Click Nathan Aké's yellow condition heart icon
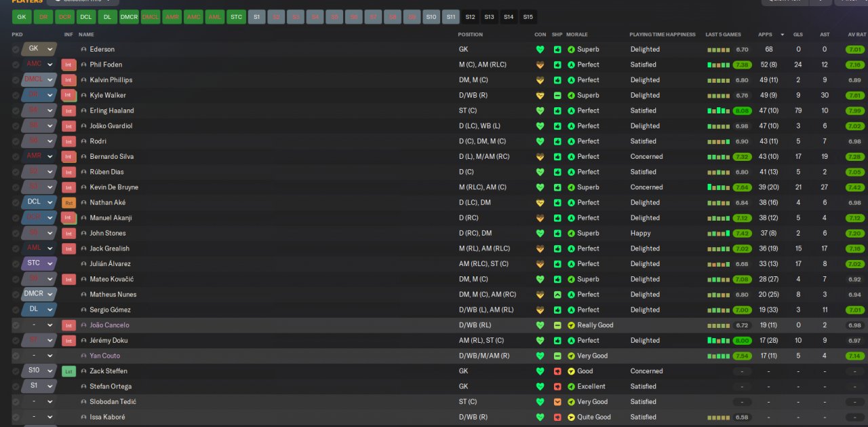 (x=540, y=202)
